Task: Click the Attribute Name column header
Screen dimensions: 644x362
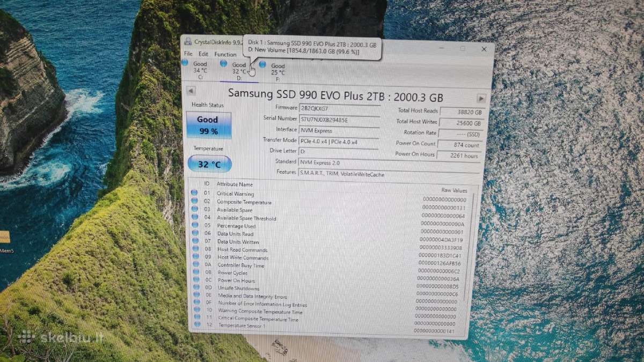Action: (x=235, y=184)
